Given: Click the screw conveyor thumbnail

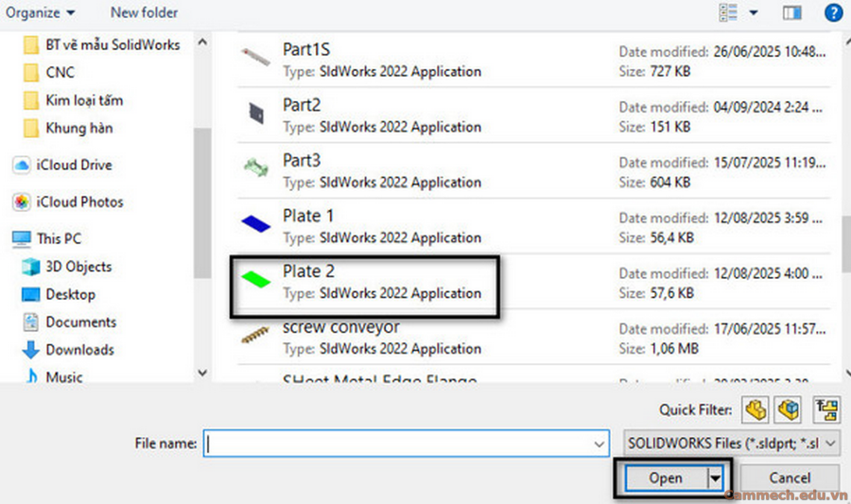Looking at the screenshot, I should [x=255, y=335].
